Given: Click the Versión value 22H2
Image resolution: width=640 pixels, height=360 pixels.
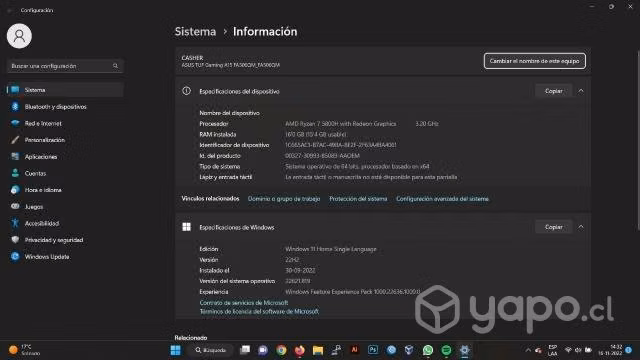Looking at the screenshot, I should (292, 260).
